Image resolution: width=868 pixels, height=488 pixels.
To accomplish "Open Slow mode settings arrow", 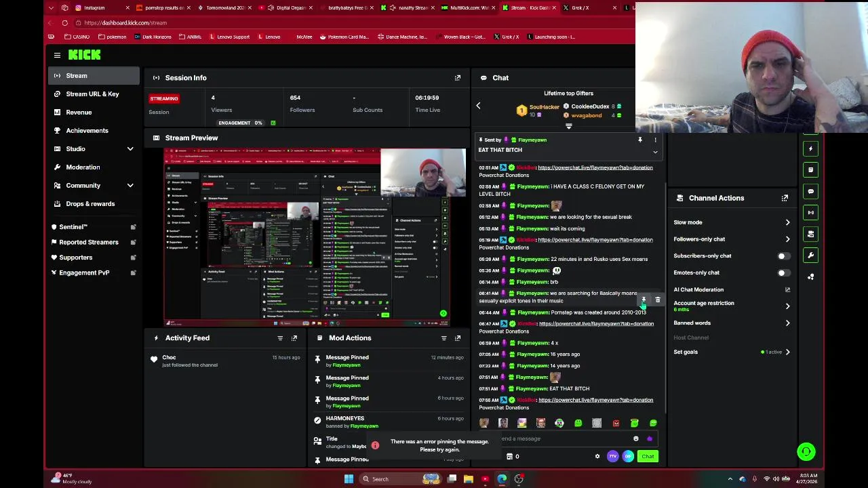I will [787, 222].
